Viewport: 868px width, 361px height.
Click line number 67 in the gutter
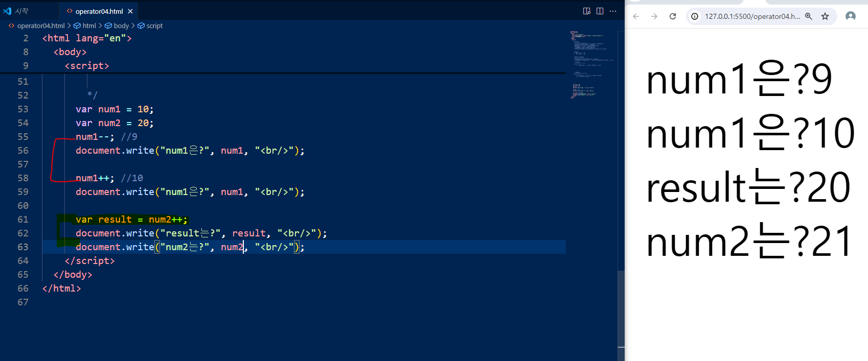23,302
